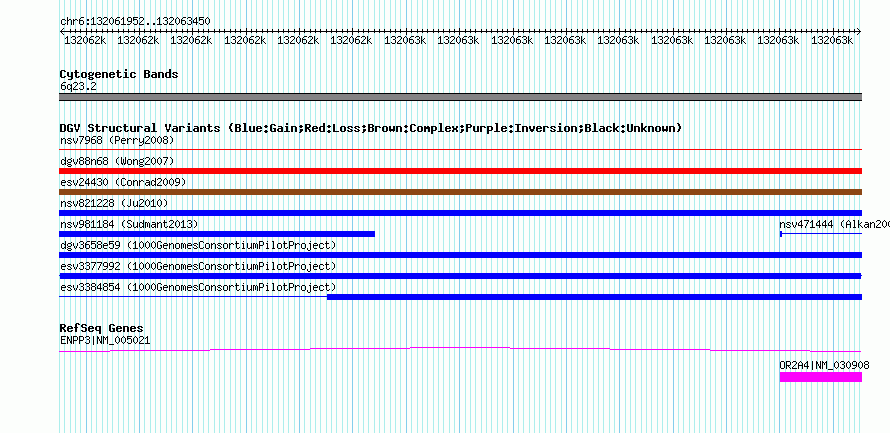Click the chr6:132061952..132063450 coordinate label
890x433 pixels.
[x=135, y=21]
